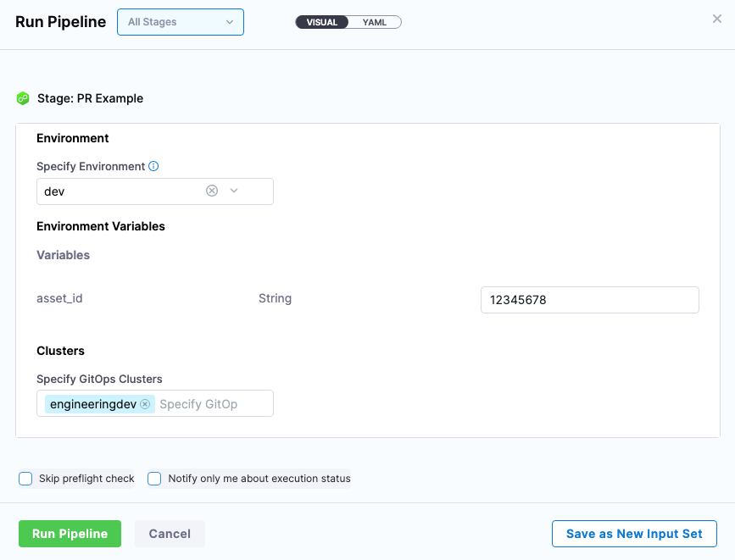735x560 pixels.
Task: Switch to the VISUAL view
Action: [x=322, y=22]
